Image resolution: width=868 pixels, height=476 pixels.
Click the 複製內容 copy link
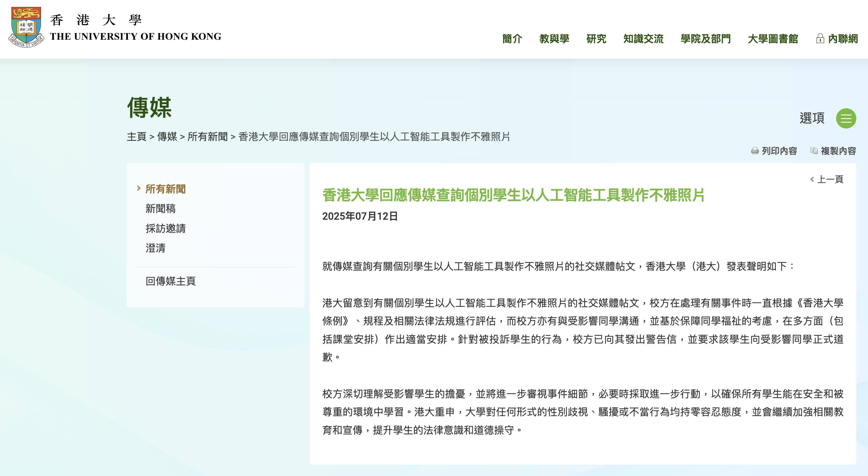pyautogui.click(x=838, y=151)
